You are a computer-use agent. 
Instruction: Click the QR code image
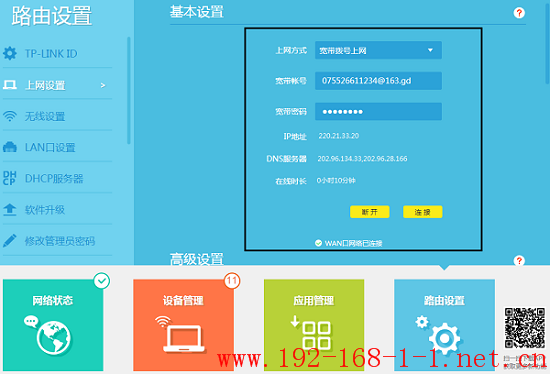click(525, 328)
